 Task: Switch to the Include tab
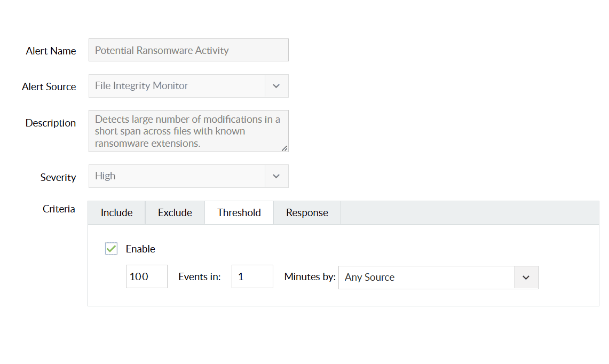(116, 212)
